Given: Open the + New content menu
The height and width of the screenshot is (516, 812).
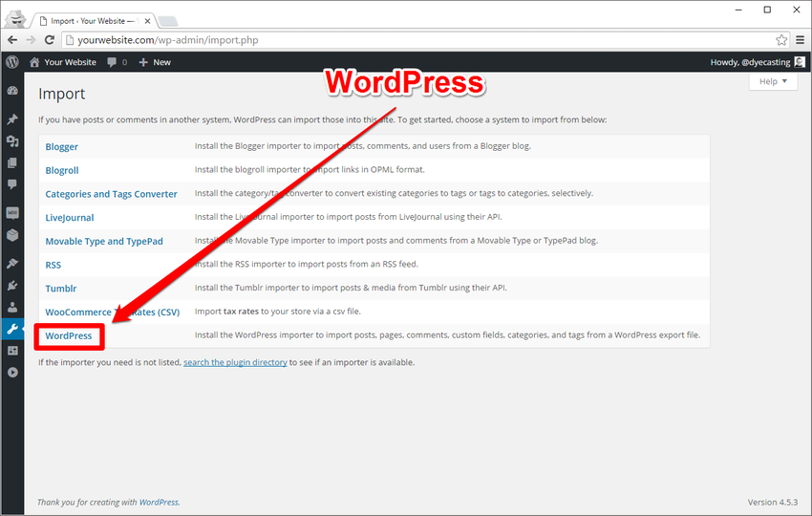Looking at the screenshot, I should [155, 62].
